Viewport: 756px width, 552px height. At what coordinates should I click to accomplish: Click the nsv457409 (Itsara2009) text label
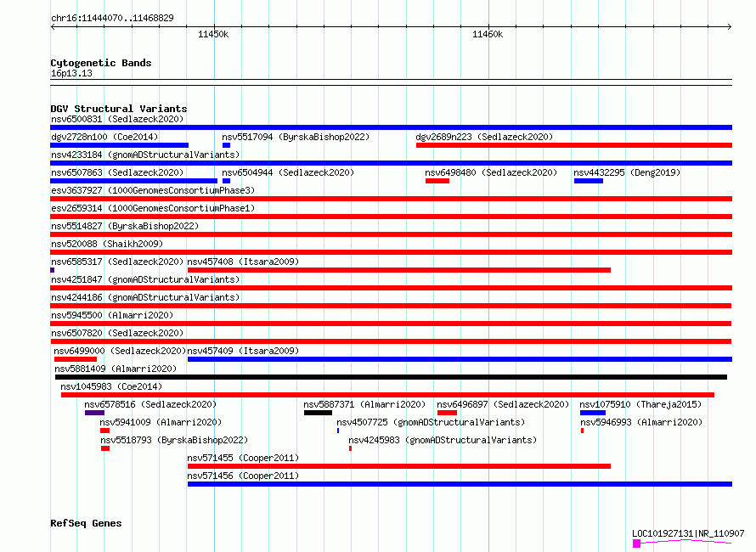point(243,351)
